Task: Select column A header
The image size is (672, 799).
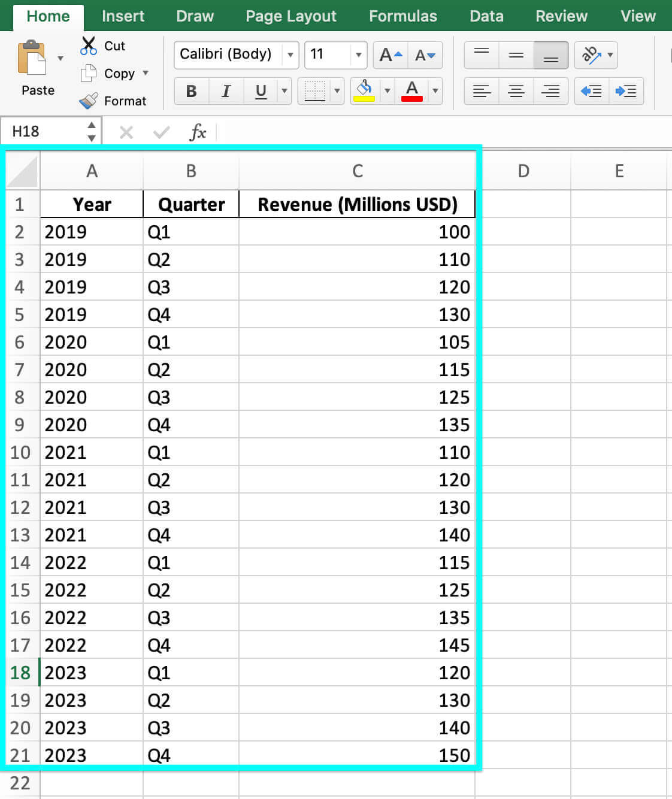Action: pyautogui.click(x=92, y=171)
